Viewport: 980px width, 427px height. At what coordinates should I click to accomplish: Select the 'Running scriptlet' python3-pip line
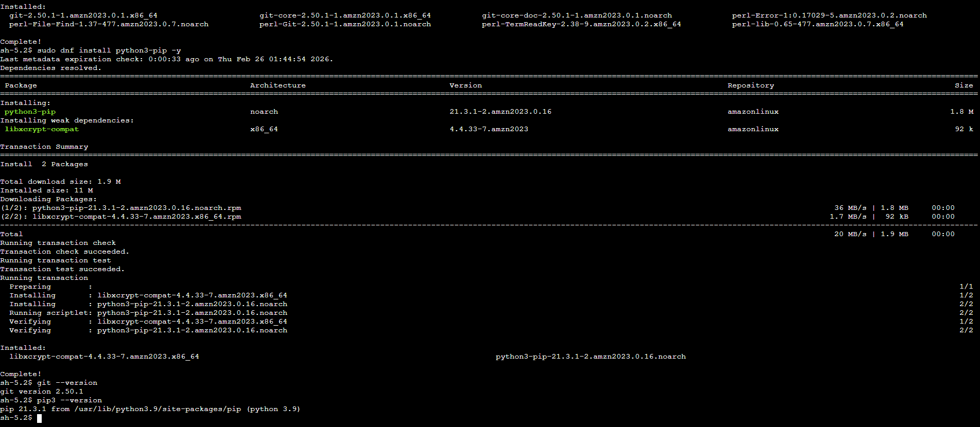pos(148,313)
